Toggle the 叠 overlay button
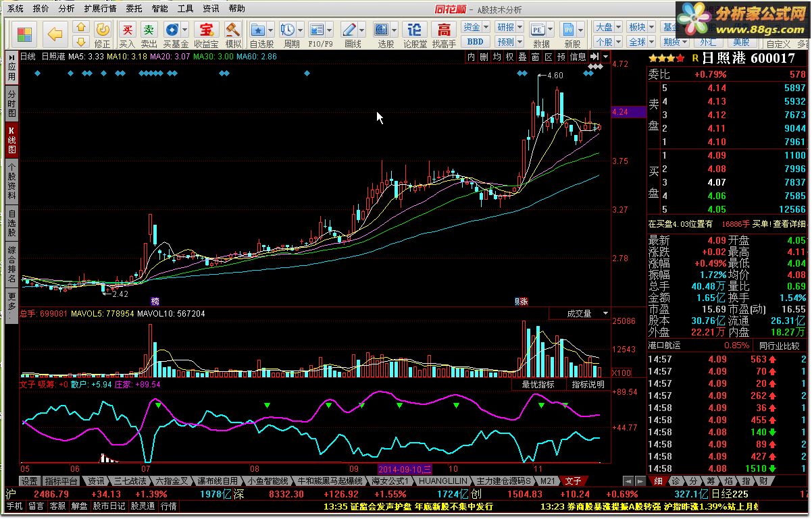This screenshot has width=812, height=519. click(522, 57)
